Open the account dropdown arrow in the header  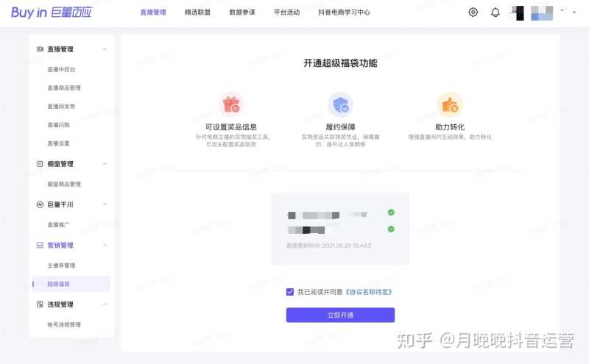574,13
